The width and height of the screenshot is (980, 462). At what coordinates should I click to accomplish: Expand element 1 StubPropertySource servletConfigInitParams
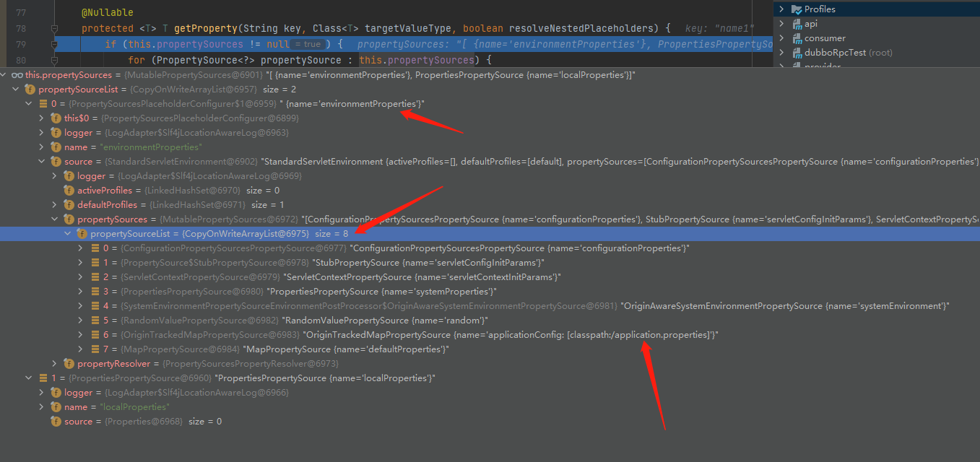tap(82, 263)
